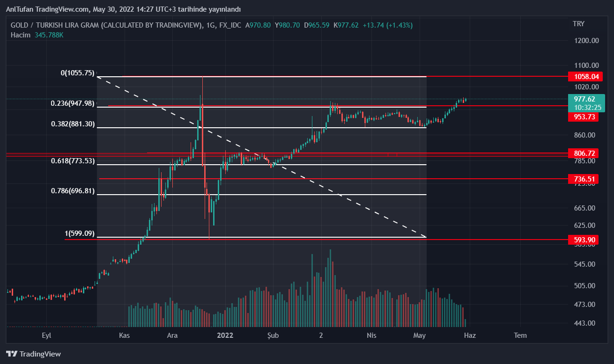Click the Gold / Turkish Lira Gram title
Image resolution: width=614 pixels, height=364 pixels.
point(107,25)
